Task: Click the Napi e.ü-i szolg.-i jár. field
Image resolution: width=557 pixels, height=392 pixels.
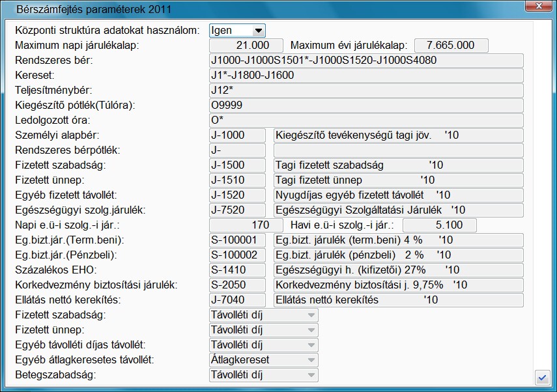Action: (x=246, y=225)
